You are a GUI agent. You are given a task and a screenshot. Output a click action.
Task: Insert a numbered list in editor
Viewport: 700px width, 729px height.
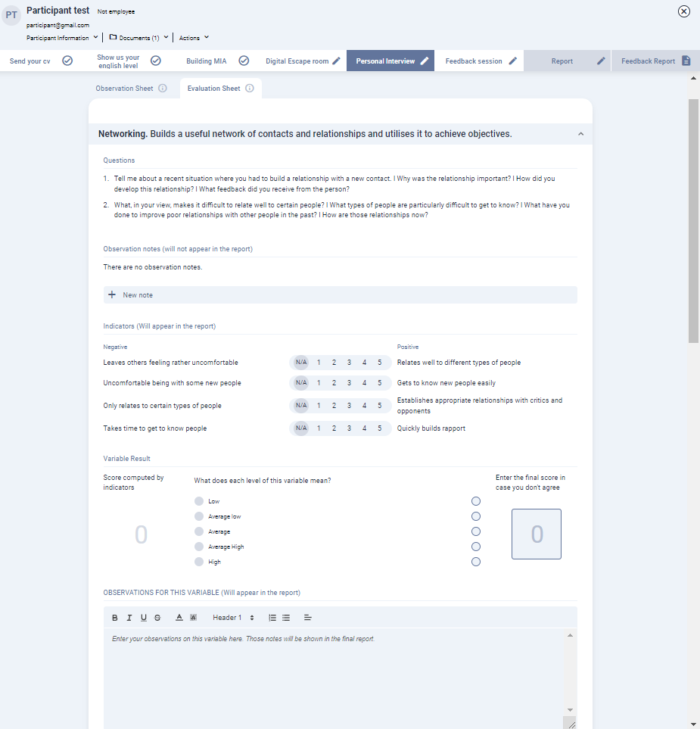pyautogui.click(x=272, y=618)
